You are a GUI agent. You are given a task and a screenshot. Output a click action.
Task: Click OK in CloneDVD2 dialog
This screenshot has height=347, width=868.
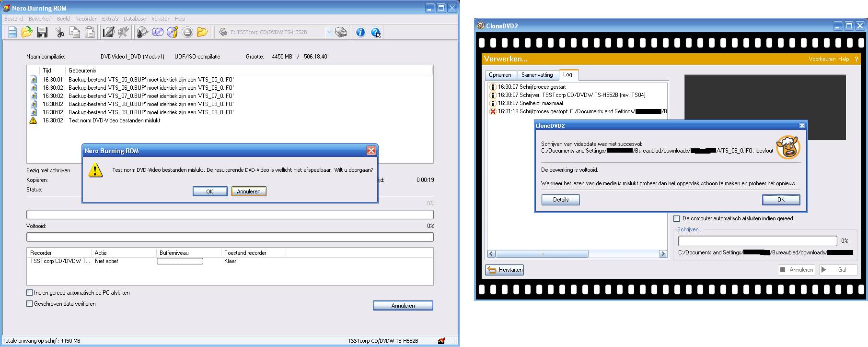781,200
